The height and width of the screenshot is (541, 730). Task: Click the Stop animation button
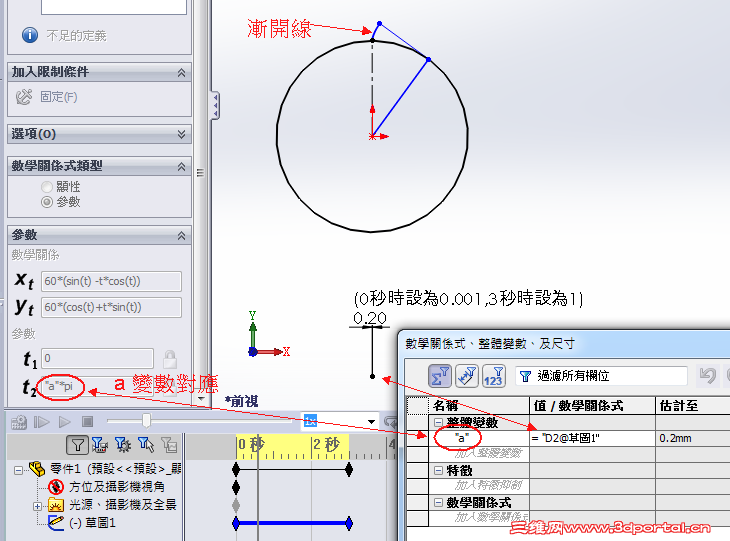click(x=87, y=422)
